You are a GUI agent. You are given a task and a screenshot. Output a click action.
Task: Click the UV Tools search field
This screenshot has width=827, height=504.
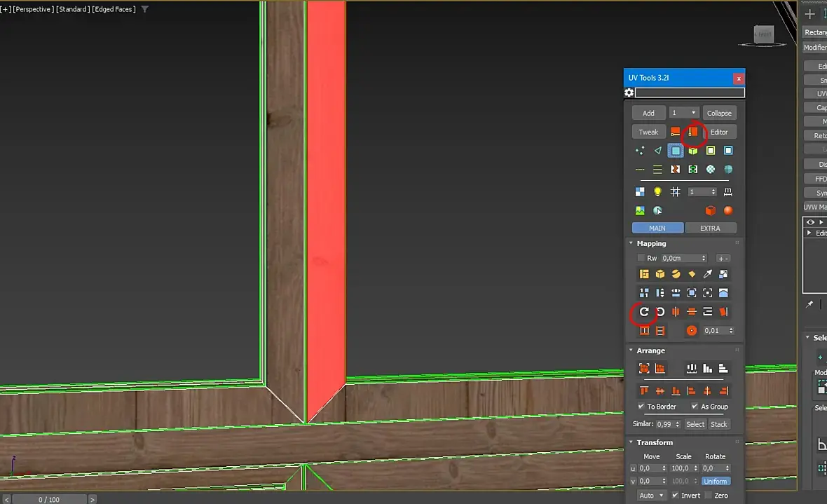pyautogui.click(x=690, y=93)
